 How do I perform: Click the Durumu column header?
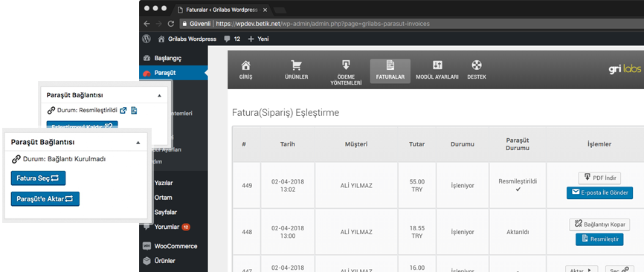pyautogui.click(x=463, y=144)
